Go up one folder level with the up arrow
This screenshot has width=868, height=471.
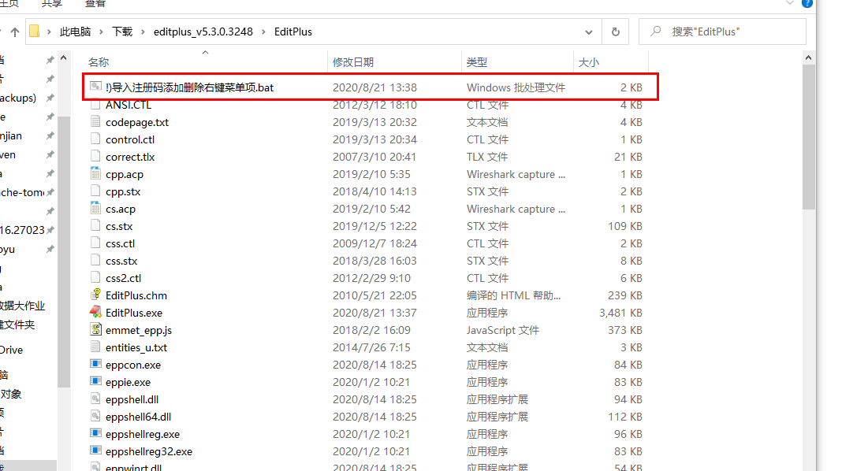(15, 32)
